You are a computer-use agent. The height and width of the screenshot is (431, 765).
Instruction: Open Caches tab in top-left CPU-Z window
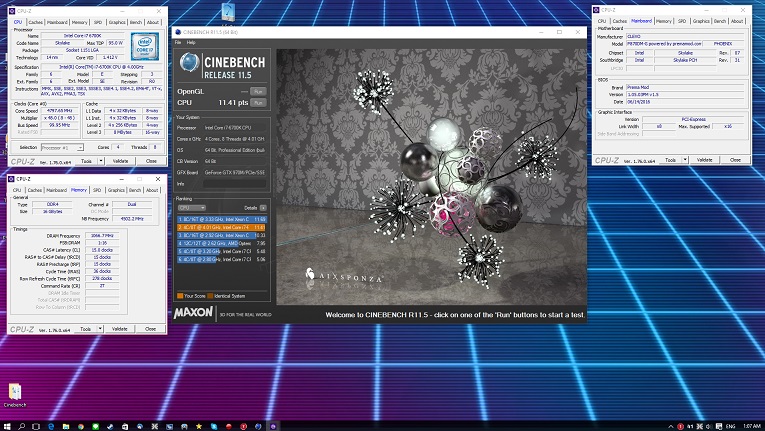pyautogui.click(x=35, y=22)
